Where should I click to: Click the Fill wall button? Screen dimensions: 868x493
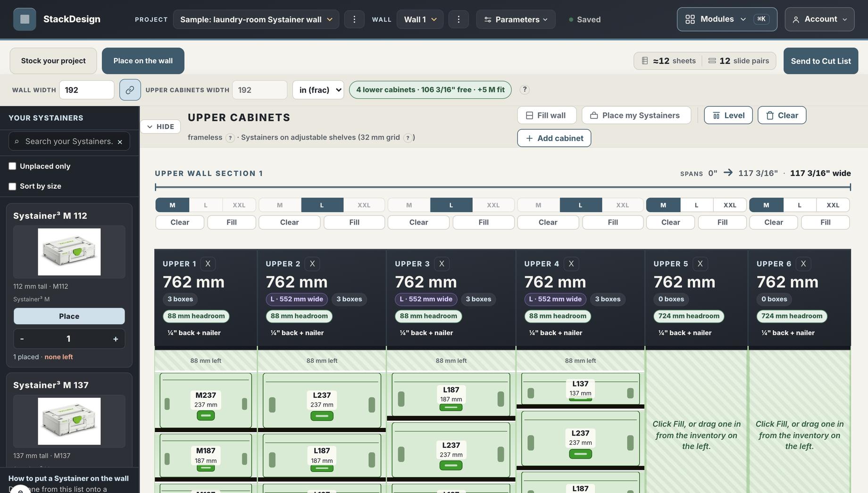point(547,115)
